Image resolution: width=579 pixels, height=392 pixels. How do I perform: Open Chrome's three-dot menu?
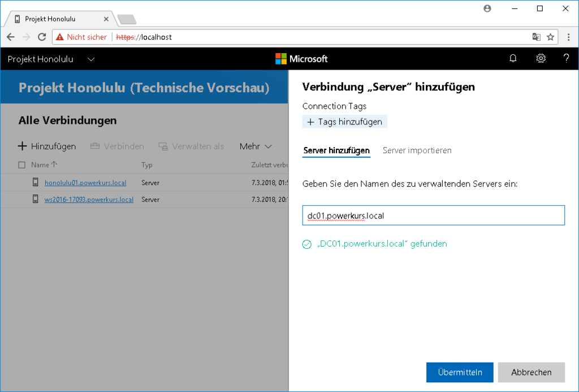(x=568, y=37)
